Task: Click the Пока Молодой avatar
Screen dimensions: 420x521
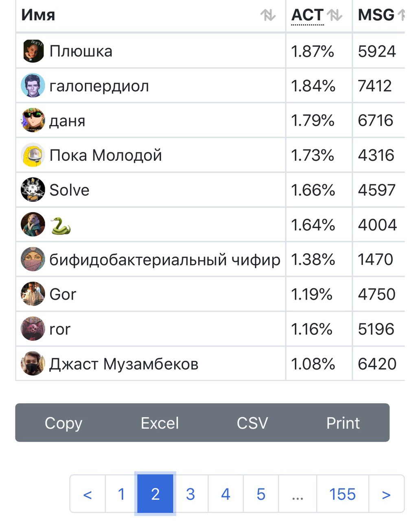Action: 33,155
